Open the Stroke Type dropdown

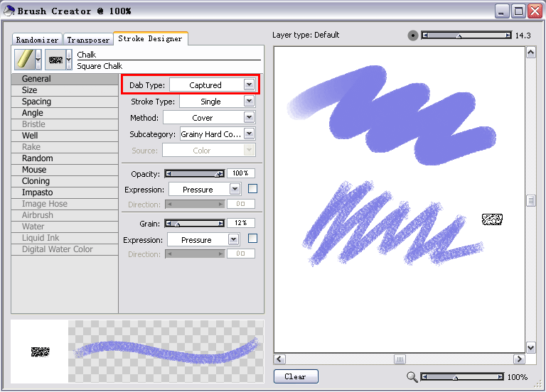pos(248,102)
